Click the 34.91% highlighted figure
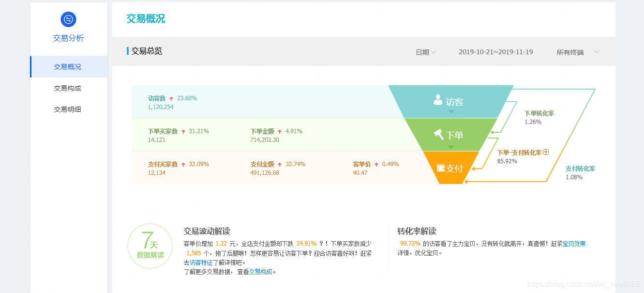Screen dimensions: 644x293 click(x=306, y=244)
